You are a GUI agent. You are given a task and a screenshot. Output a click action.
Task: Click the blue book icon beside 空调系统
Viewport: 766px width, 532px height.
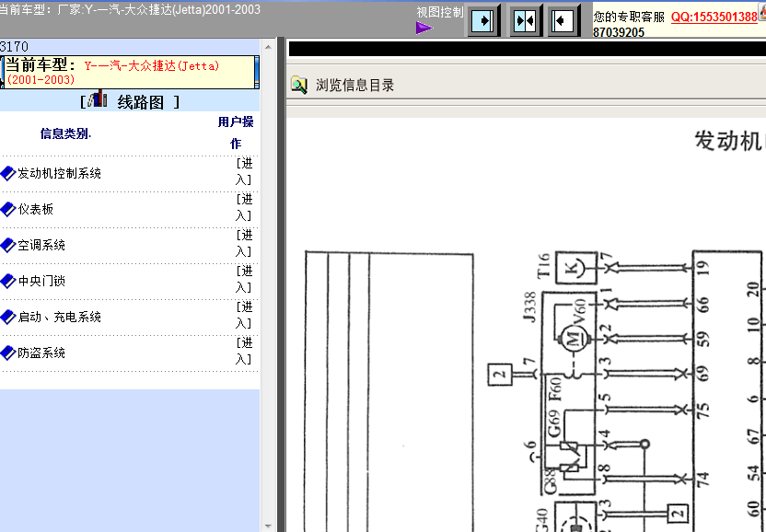coord(8,245)
